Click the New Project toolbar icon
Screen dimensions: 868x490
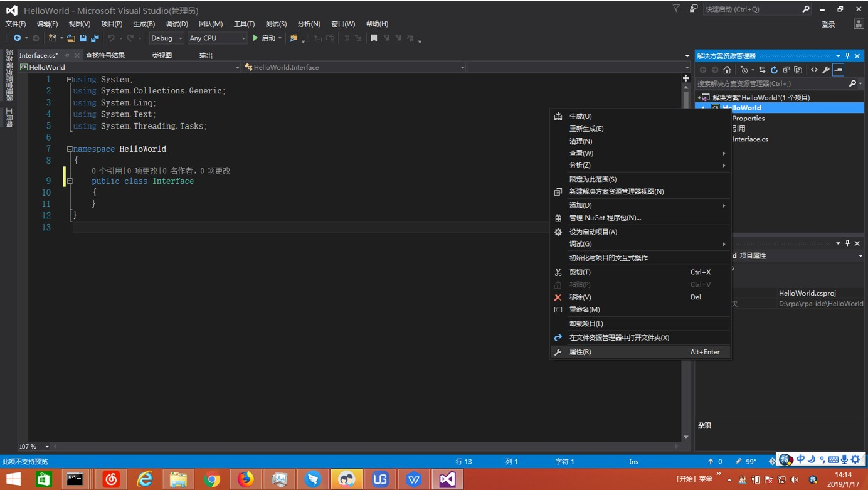point(53,38)
